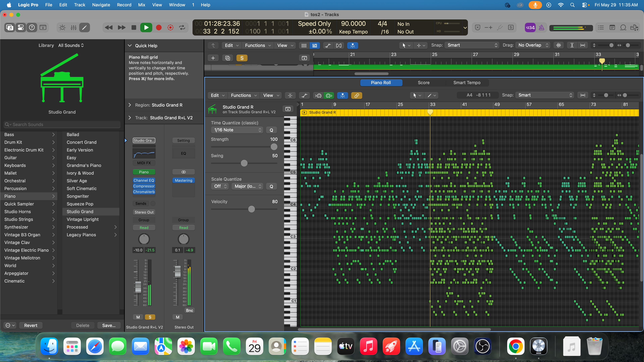Open Safari from the Dock
Image resolution: width=644 pixels, height=362 pixels.
[x=95, y=347]
